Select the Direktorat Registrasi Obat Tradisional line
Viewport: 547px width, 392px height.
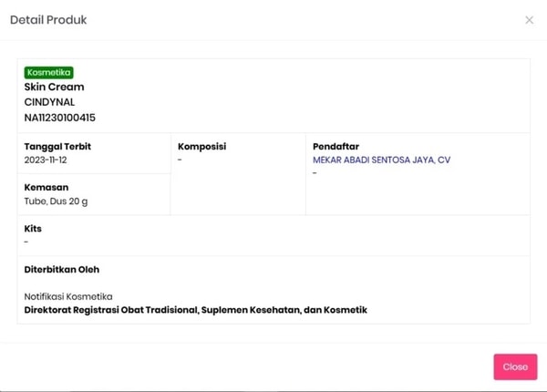(x=195, y=310)
